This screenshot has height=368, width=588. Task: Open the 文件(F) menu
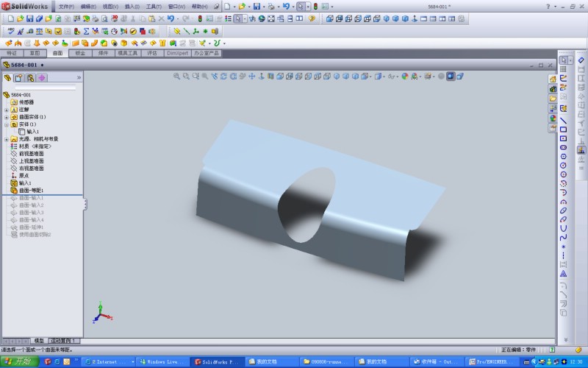pyautogui.click(x=66, y=7)
